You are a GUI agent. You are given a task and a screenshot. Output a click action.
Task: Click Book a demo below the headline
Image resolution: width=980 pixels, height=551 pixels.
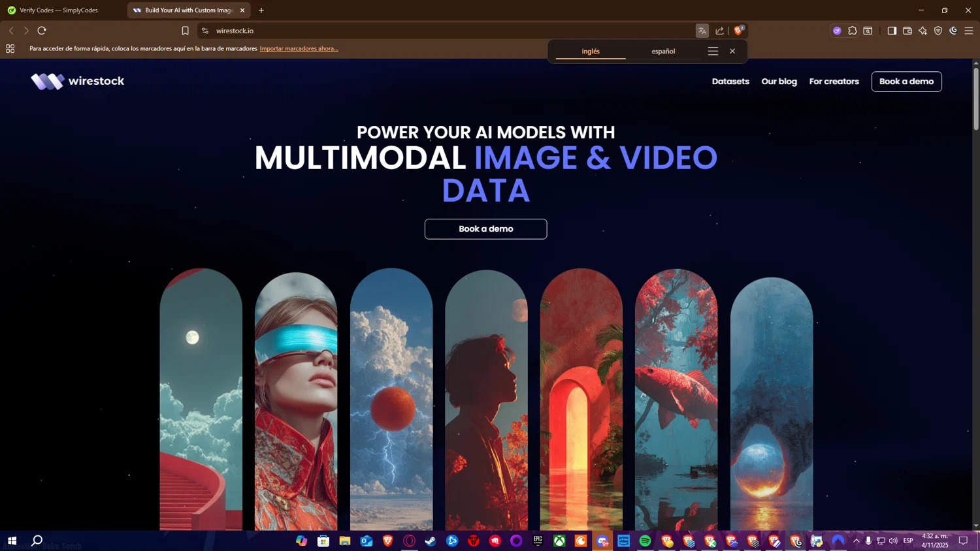point(485,229)
